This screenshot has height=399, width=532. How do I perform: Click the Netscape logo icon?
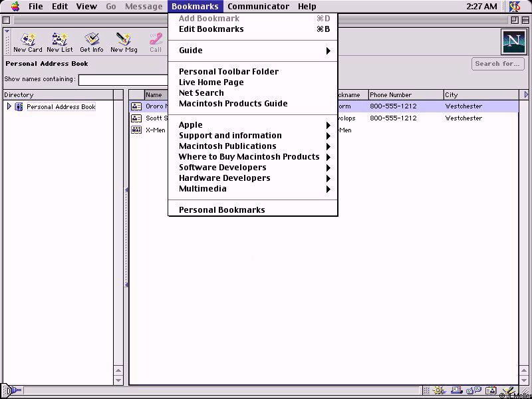[x=513, y=42]
